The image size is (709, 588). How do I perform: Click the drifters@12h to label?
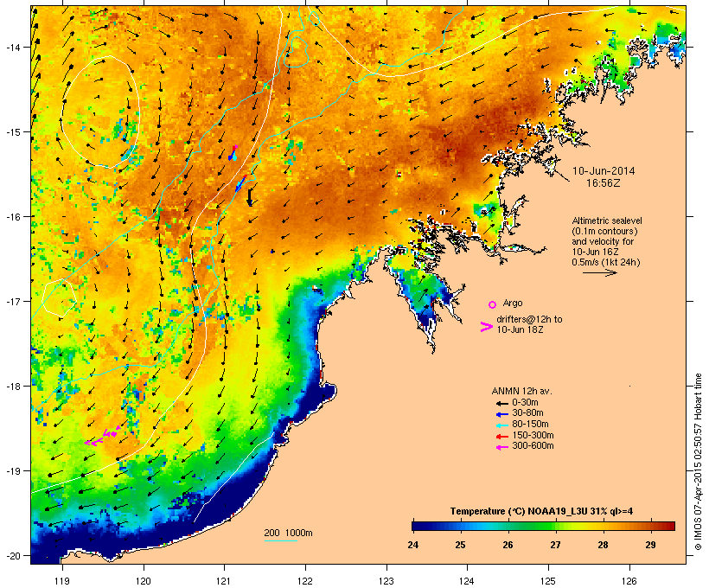[529, 319]
